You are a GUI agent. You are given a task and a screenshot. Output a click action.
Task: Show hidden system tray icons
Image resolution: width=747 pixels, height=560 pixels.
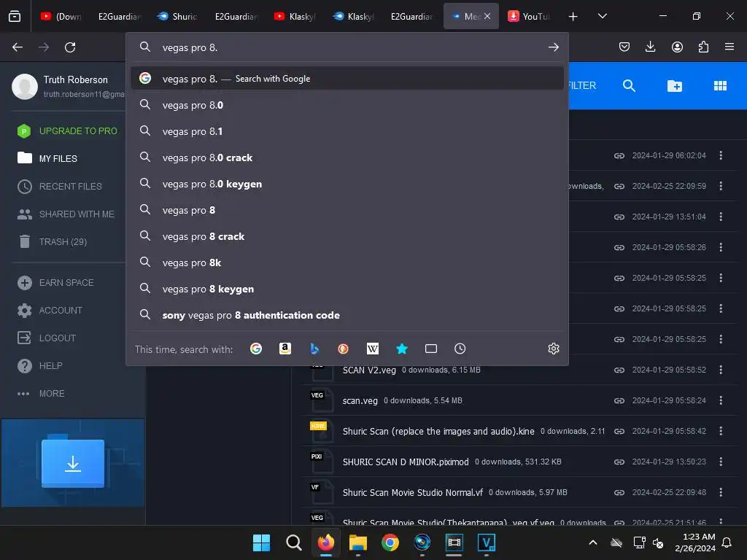tap(592, 542)
